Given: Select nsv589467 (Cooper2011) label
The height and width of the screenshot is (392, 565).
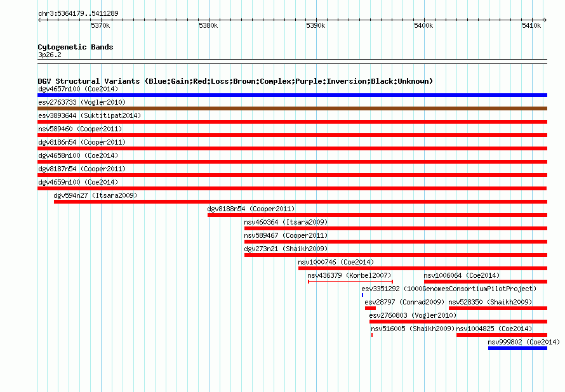Looking at the screenshot, I should 286,235.
